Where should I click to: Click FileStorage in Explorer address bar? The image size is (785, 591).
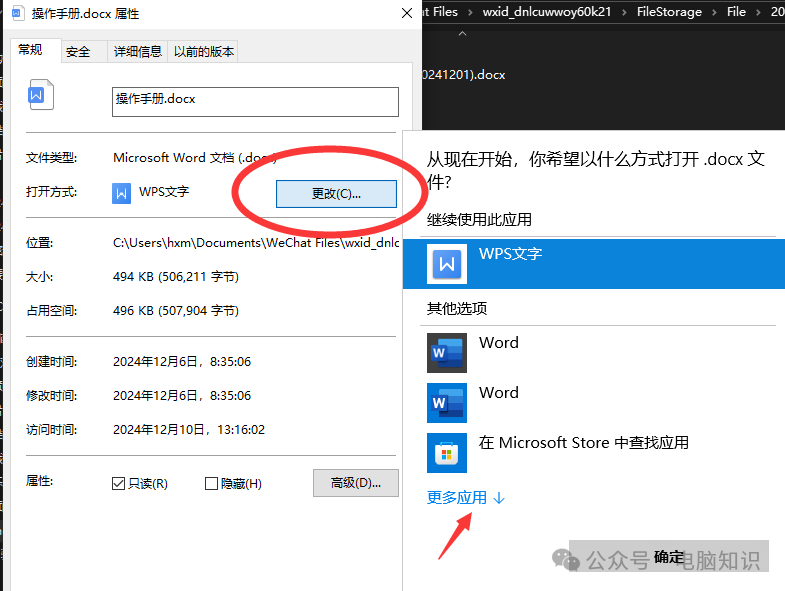coord(669,12)
